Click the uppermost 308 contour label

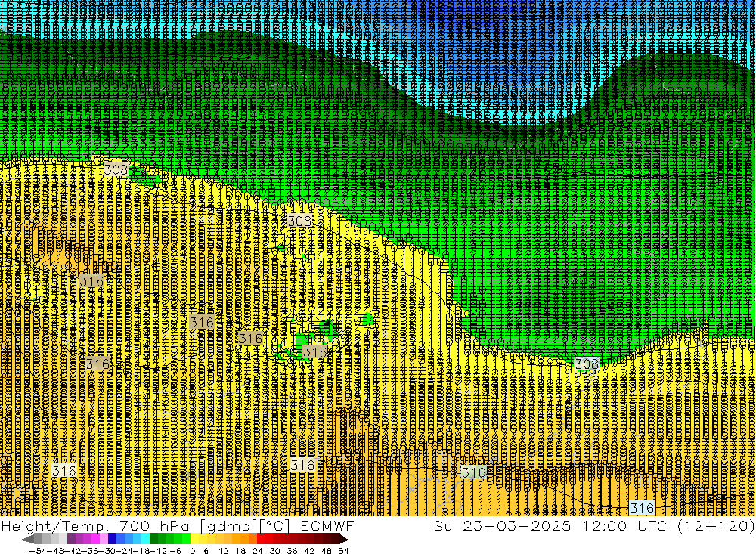(116, 169)
